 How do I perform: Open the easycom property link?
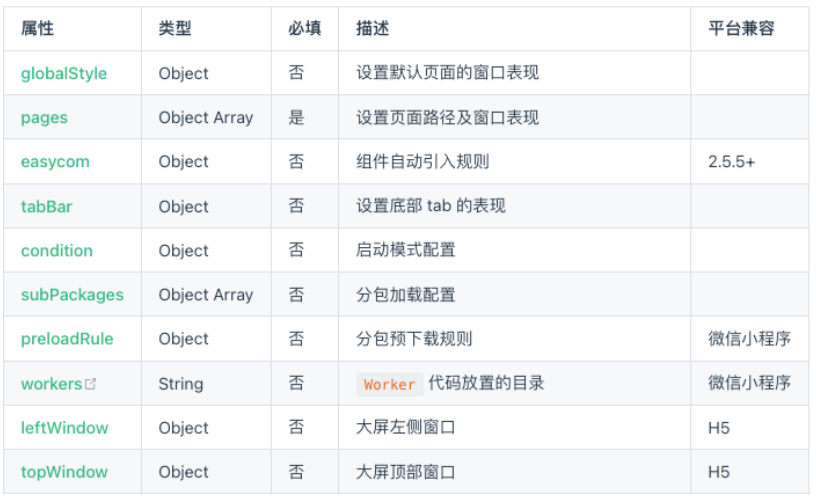[55, 162]
